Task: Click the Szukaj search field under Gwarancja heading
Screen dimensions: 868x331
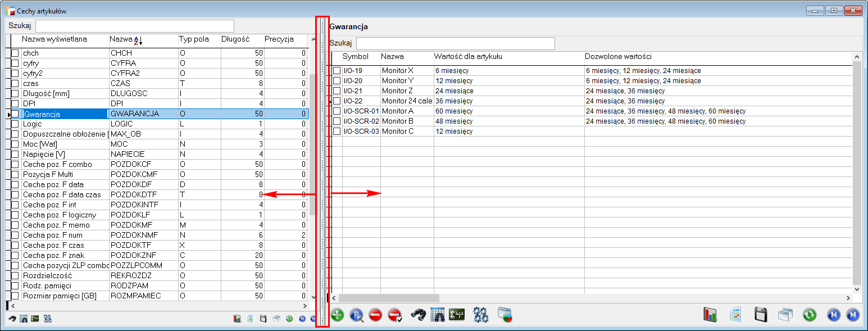Action: (x=455, y=43)
